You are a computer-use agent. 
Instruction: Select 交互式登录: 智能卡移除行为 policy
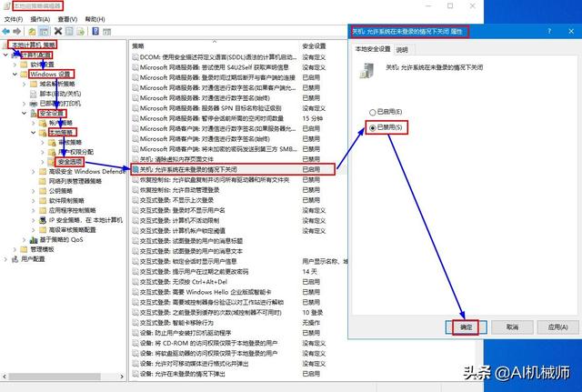point(176,323)
